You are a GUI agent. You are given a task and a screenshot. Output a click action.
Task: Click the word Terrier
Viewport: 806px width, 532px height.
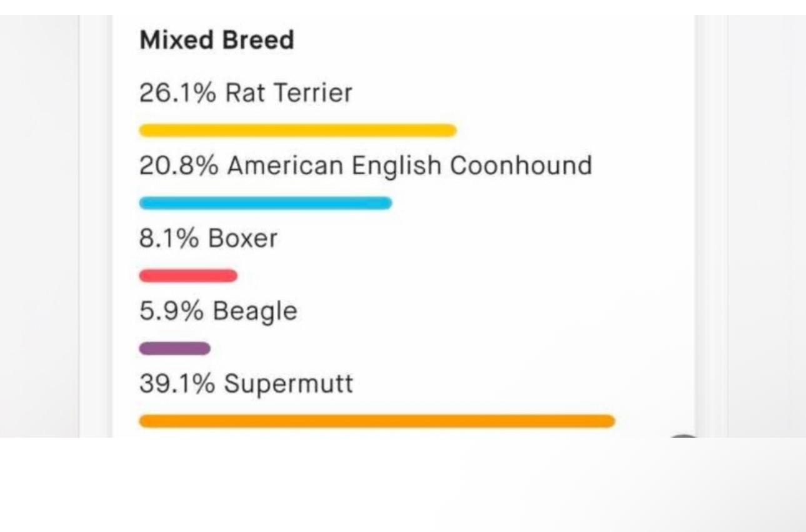click(x=314, y=94)
